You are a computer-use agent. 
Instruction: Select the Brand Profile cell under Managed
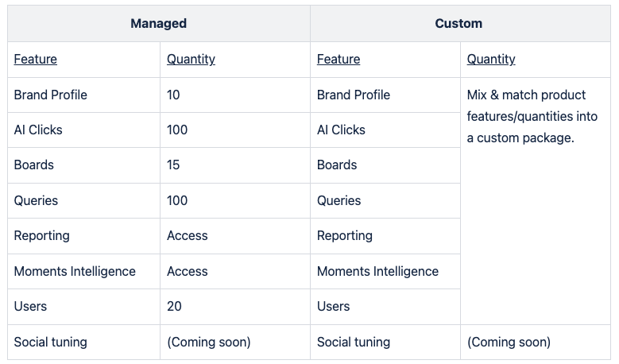(x=51, y=95)
